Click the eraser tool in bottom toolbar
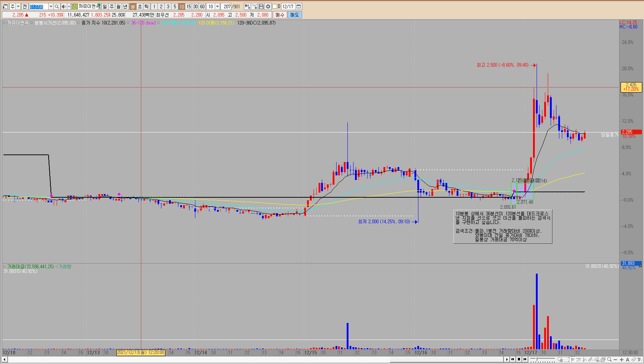The image size is (644, 364). [x=634, y=359]
